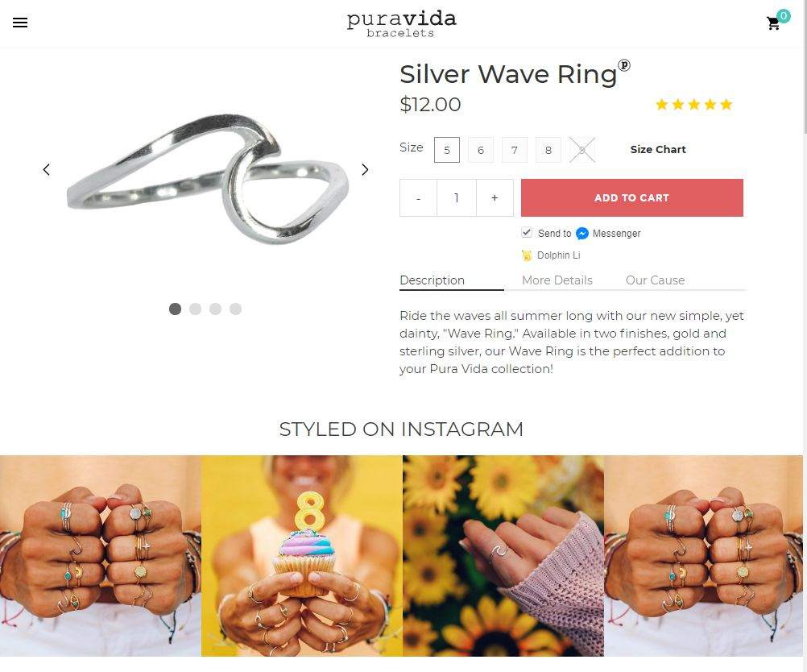Open the hamburger navigation menu
Screen dimensions: 807x672
(x=20, y=23)
